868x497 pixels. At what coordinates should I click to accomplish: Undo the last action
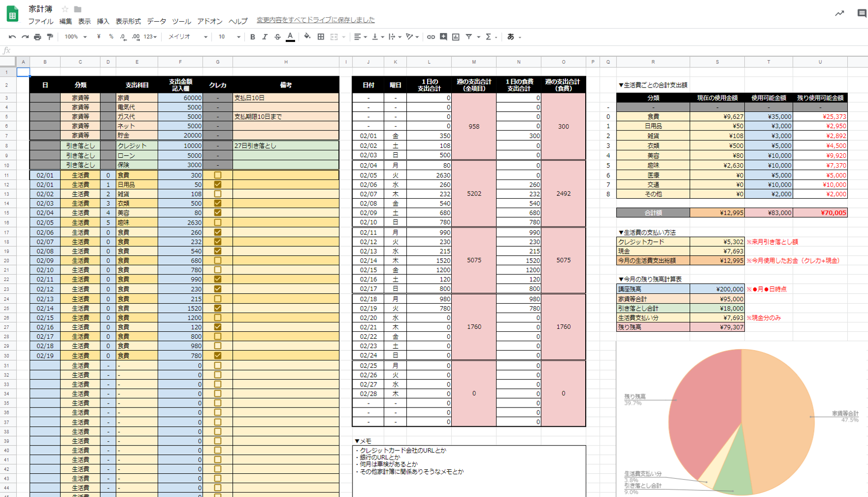[12, 37]
